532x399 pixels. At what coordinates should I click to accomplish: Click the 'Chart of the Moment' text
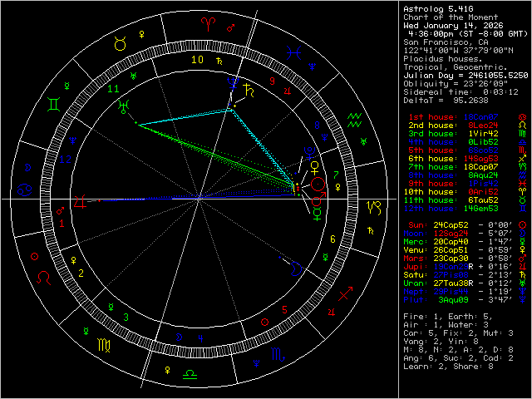451,17
